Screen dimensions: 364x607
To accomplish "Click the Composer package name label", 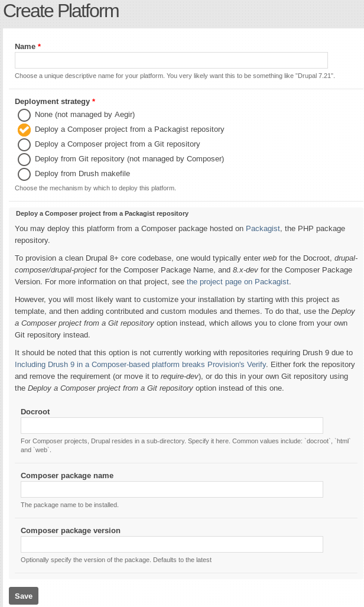I will (x=67, y=475).
